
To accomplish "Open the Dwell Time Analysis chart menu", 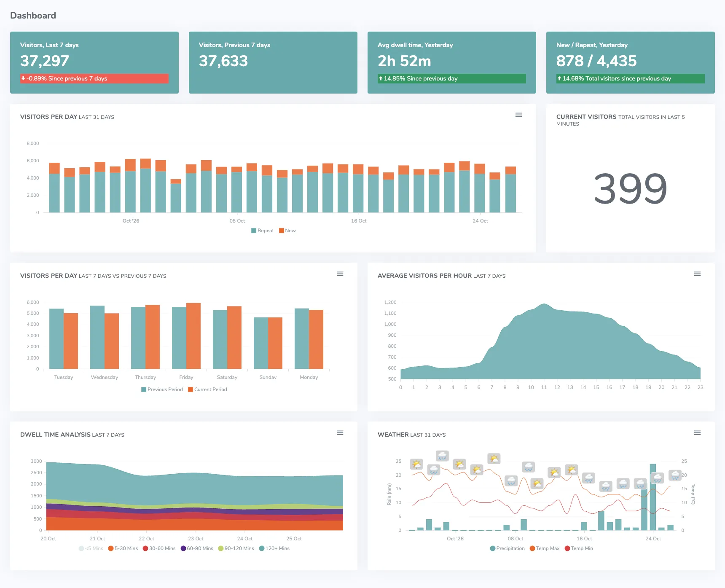I will (340, 433).
